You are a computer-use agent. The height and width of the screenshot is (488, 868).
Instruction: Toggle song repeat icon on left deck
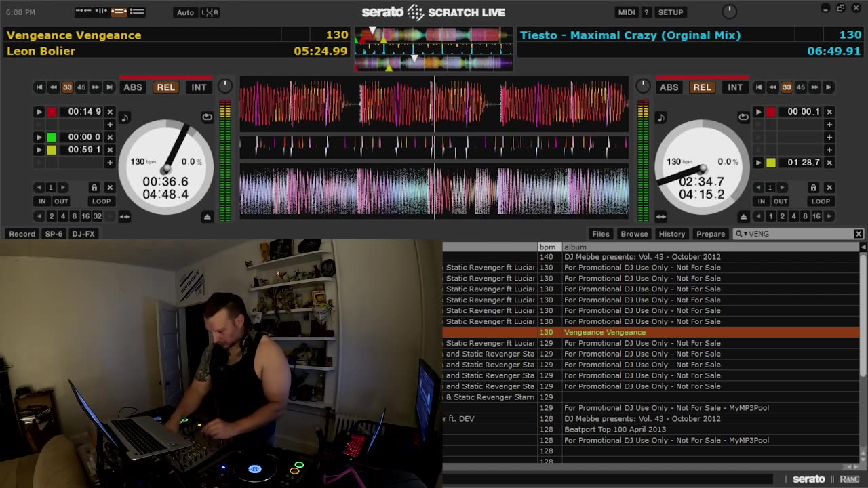pyautogui.click(x=207, y=117)
